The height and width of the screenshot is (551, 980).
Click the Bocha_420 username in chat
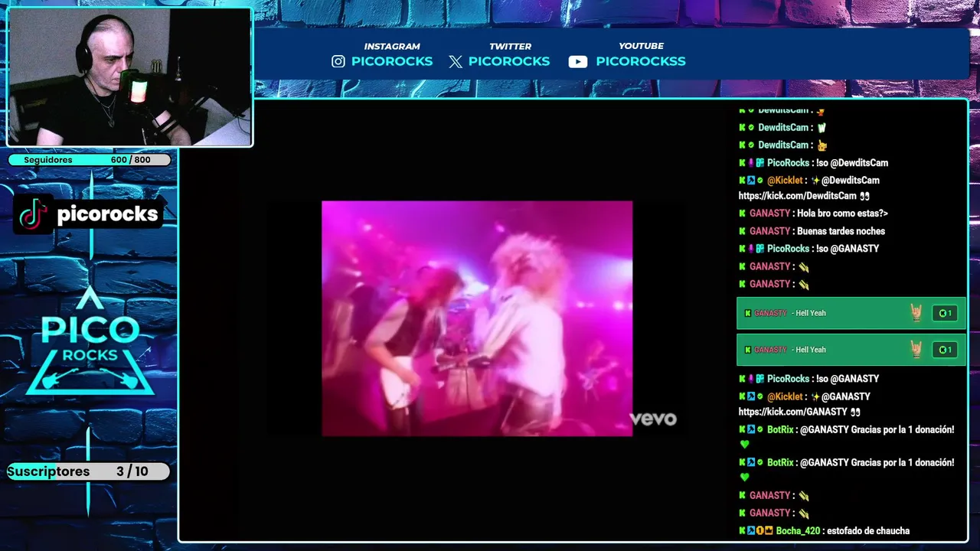[798, 531]
